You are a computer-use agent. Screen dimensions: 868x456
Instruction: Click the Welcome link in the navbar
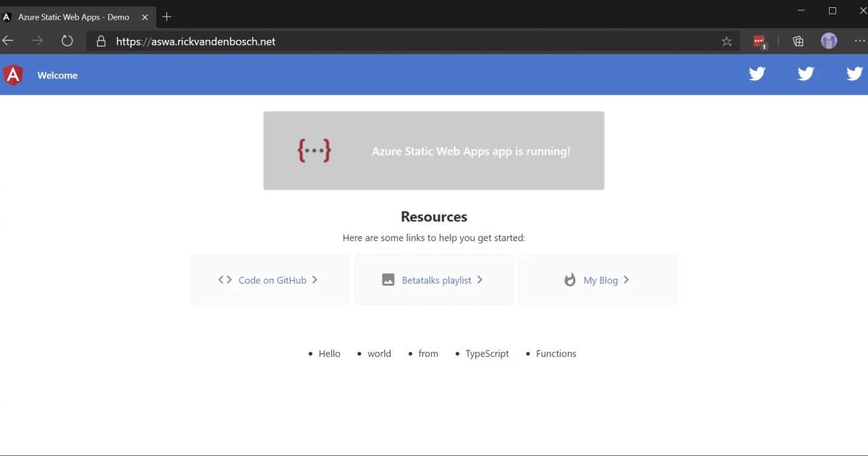tap(57, 75)
